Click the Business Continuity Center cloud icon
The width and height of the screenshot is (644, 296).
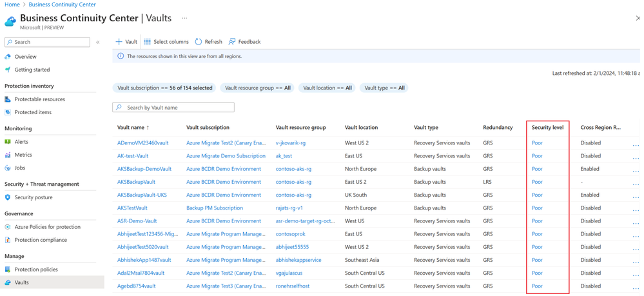click(10, 21)
